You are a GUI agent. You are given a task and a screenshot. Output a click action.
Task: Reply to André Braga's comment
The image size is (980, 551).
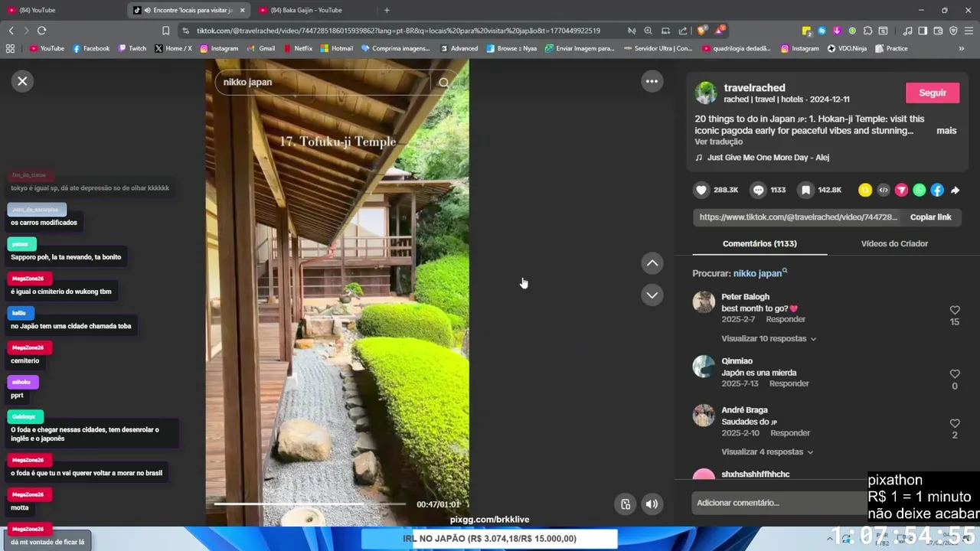point(790,433)
